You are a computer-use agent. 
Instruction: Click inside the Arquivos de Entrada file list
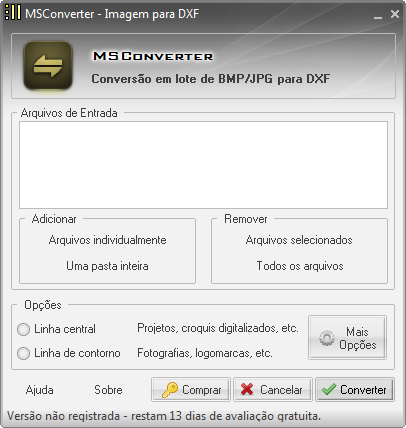pyautogui.click(x=203, y=165)
